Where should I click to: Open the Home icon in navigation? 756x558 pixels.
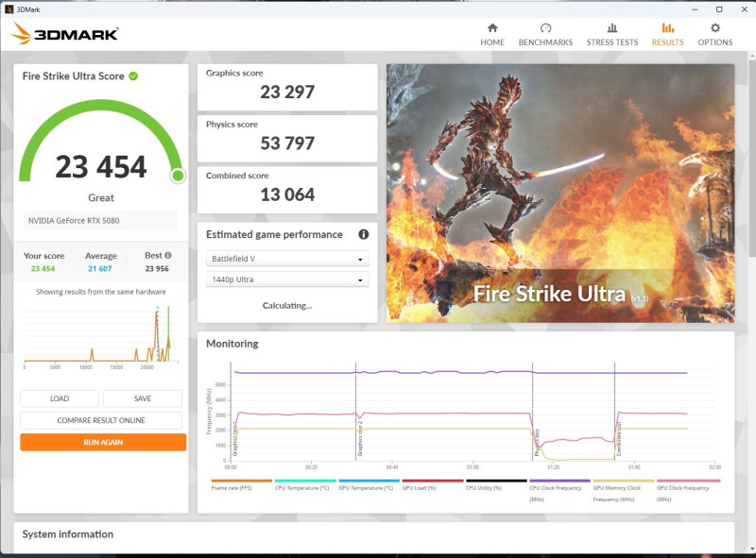click(x=492, y=28)
